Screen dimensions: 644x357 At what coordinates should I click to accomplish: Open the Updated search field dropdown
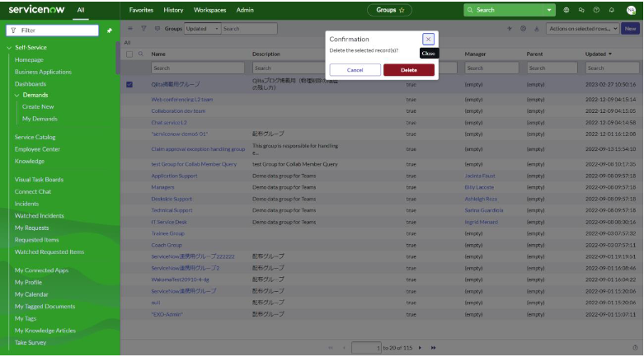click(x=203, y=29)
